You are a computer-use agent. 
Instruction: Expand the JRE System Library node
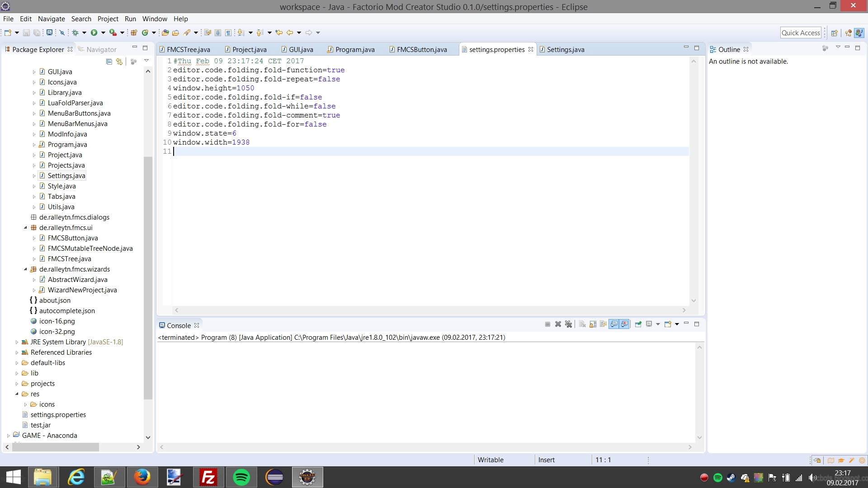coord(17,342)
